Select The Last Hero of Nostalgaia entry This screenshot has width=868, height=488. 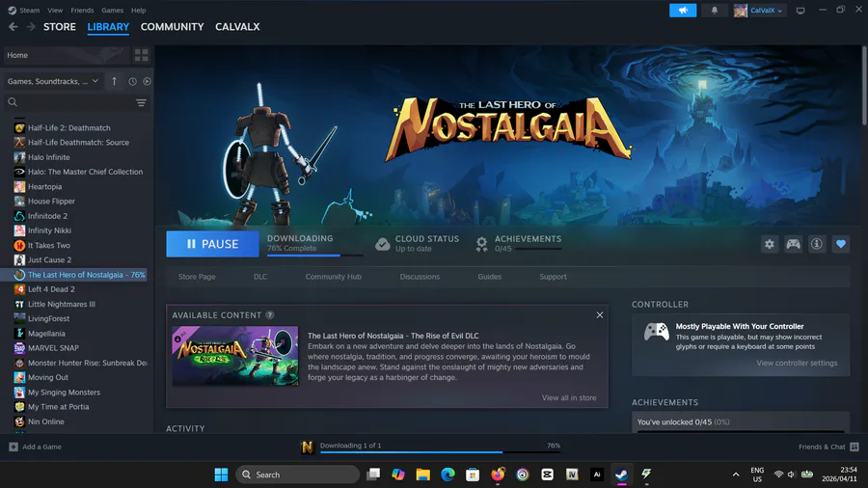point(75,275)
